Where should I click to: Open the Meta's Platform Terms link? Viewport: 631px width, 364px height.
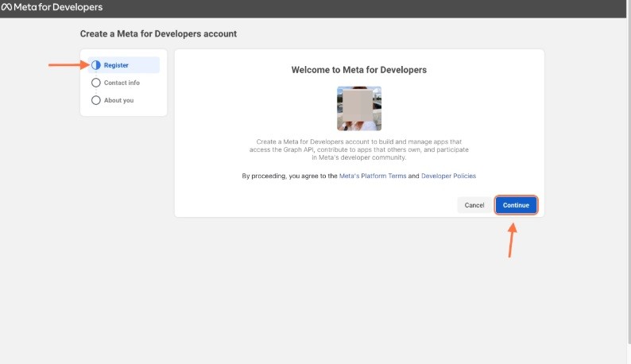pyautogui.click(x=373, y=176)
